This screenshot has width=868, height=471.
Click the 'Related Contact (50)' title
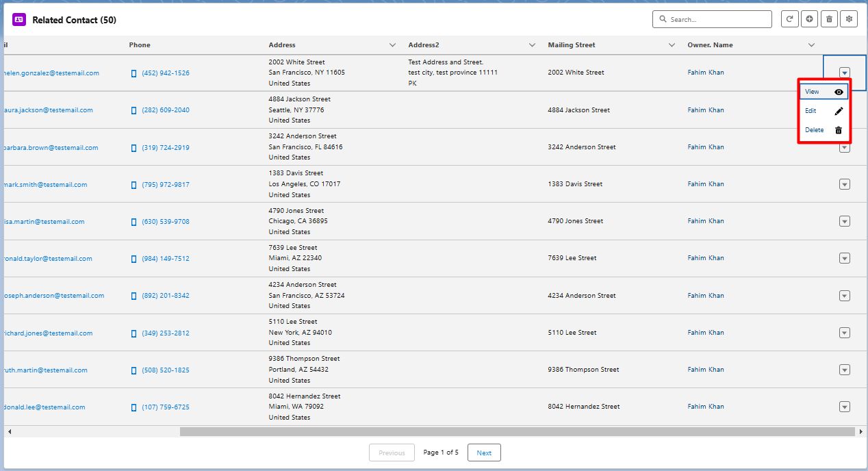point(74,20)
